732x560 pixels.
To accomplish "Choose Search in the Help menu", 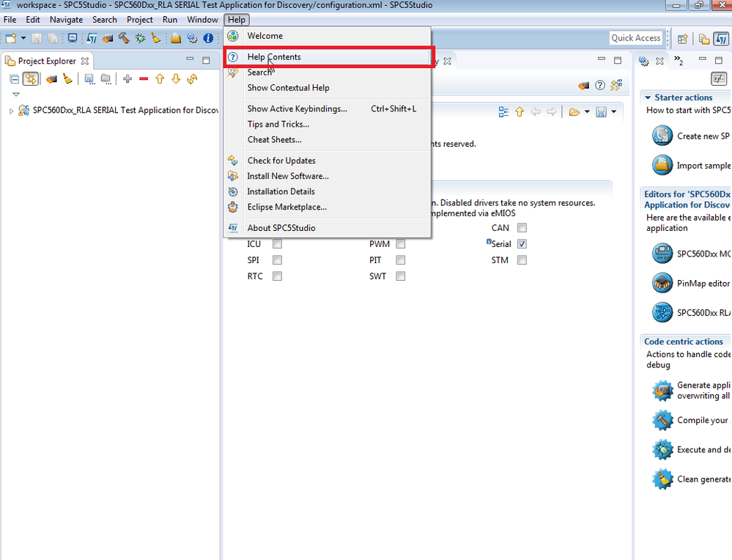I will [x=328, y=73].
